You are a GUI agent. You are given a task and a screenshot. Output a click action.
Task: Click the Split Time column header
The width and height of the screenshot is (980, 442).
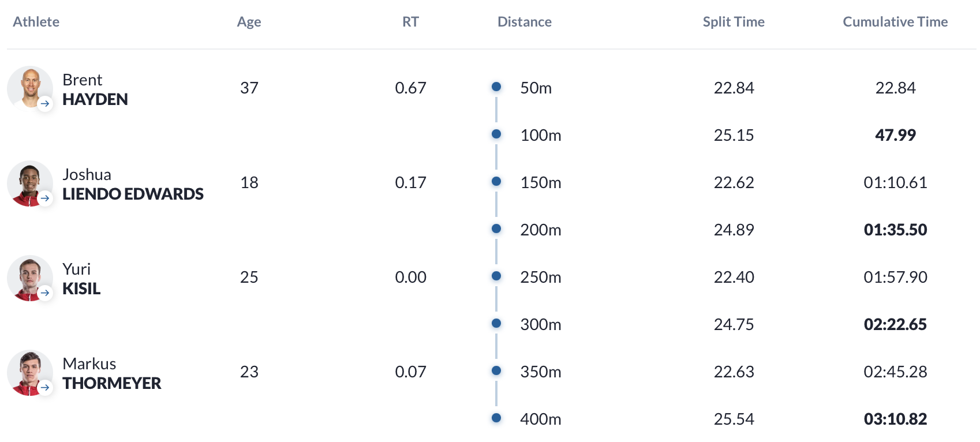point(734,22)
